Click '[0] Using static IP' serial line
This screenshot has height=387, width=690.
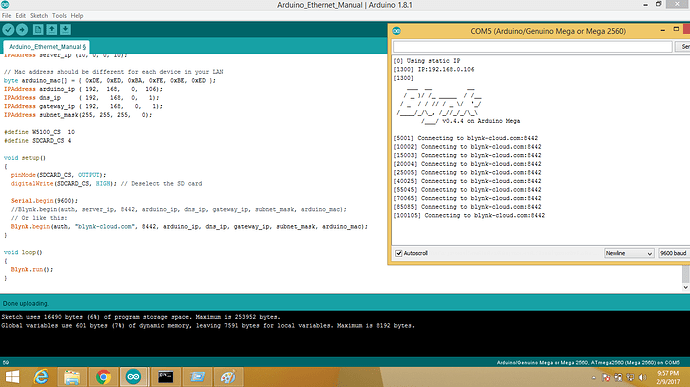(427, 61)
